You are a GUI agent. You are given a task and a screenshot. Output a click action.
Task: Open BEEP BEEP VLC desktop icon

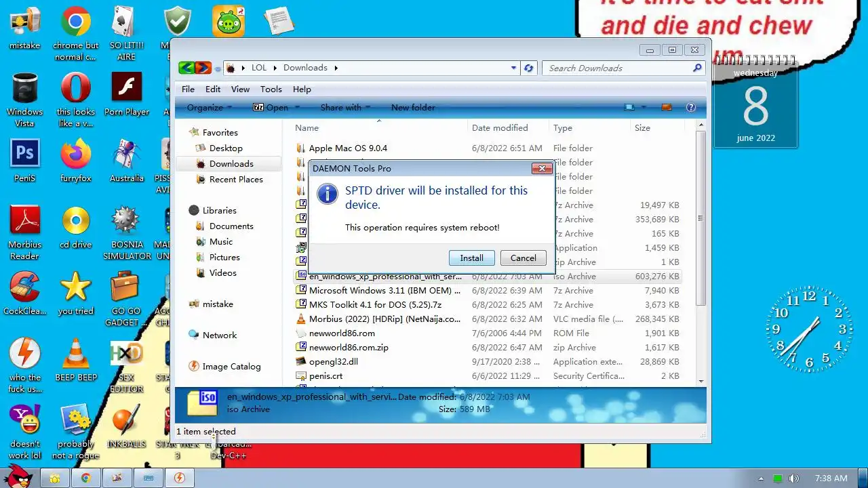coord(75,360)
